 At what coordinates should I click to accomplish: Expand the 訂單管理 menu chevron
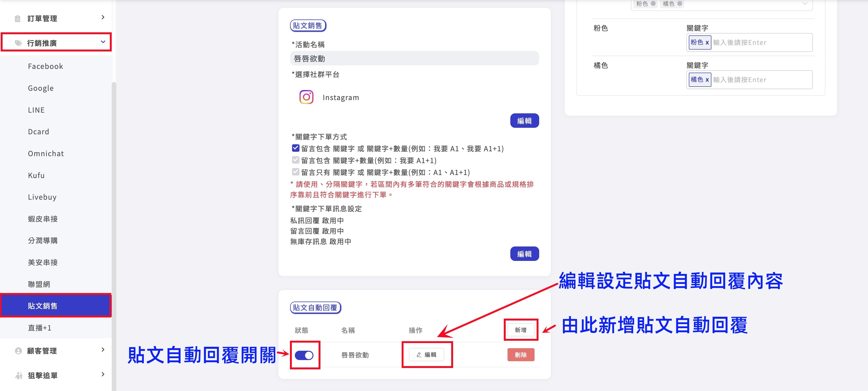(103, 17)
